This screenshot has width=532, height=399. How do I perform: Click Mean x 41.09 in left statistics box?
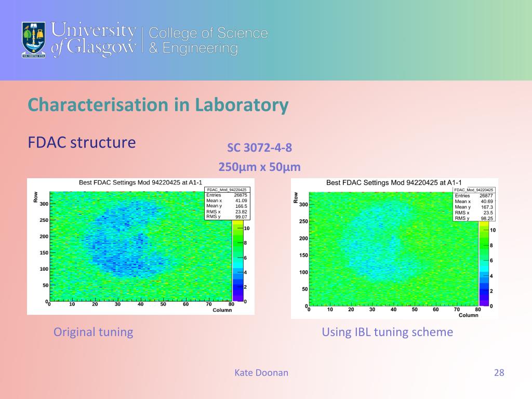(227, 201)
